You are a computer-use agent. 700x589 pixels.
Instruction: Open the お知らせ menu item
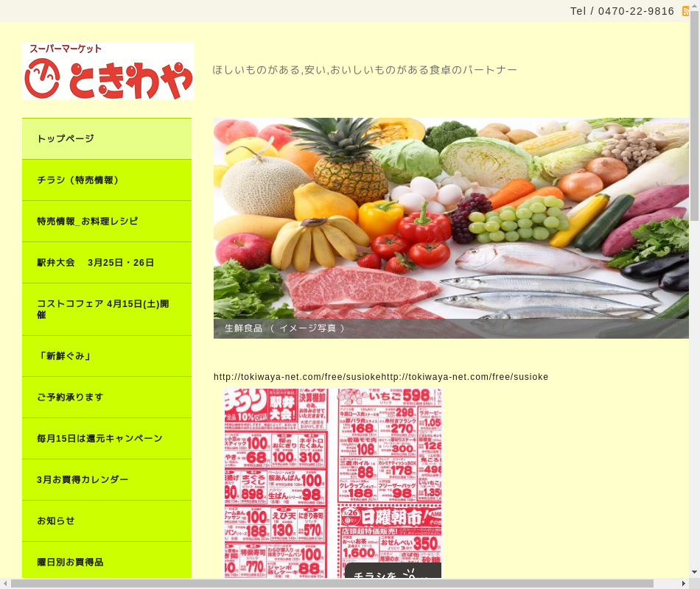(x=107, y=521)
